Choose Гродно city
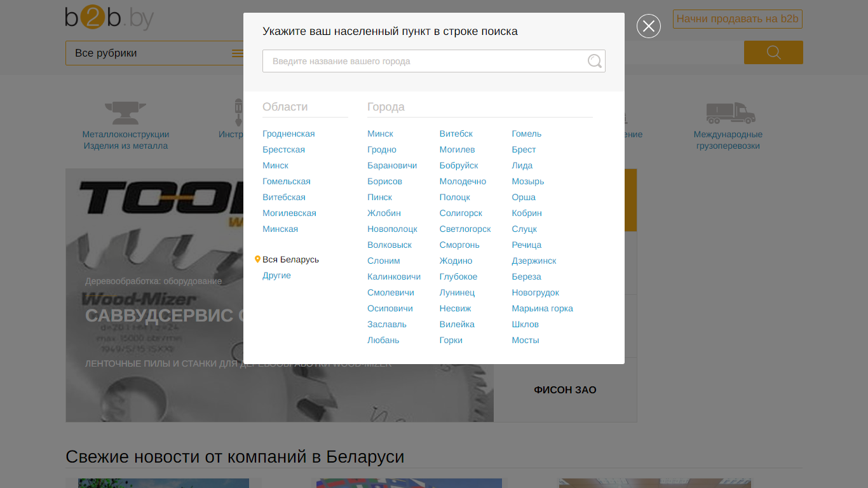 coord(382,149)
